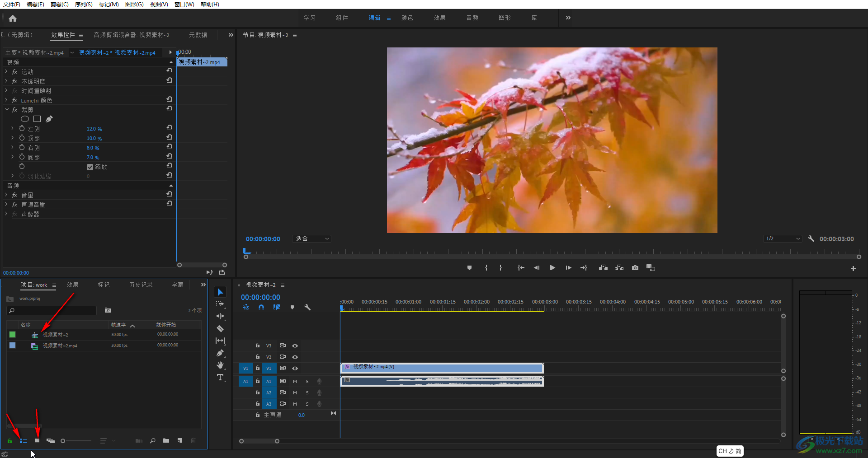Expand the Volume audio effect
This screenshot has width=868, height=458.
[6, 195]
